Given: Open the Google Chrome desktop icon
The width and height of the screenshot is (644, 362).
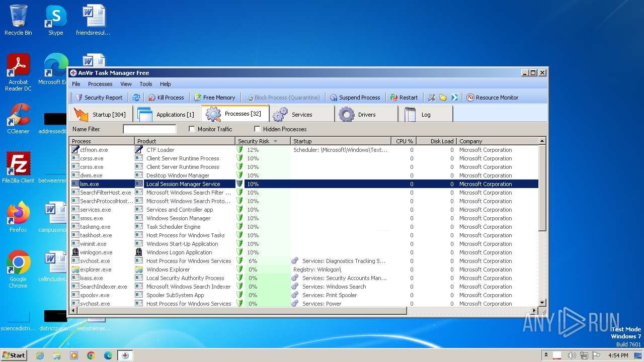Looking at the screenshot, I should coord(18,269).
